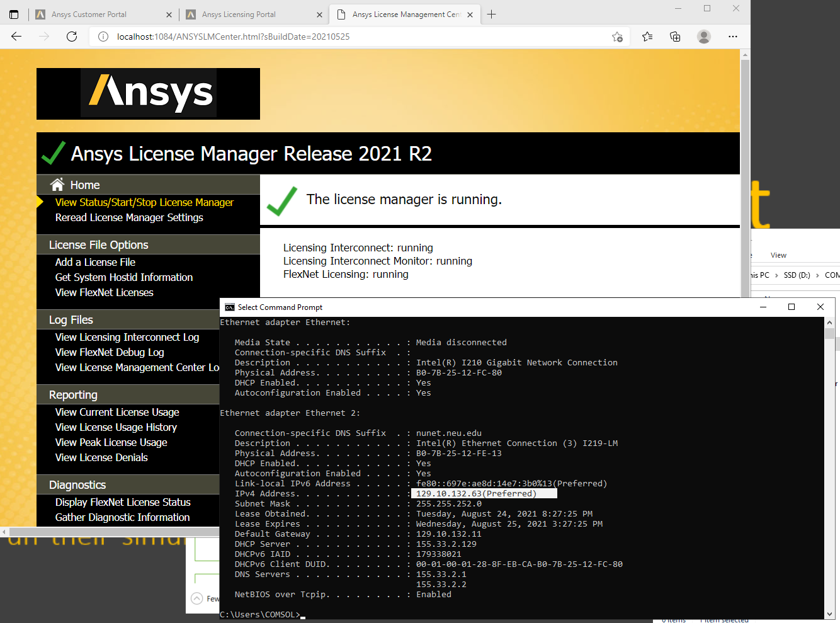Open View Status/Start/Stop License Manager
Viewport: 840px width, 623px height.
pos(144,202)
